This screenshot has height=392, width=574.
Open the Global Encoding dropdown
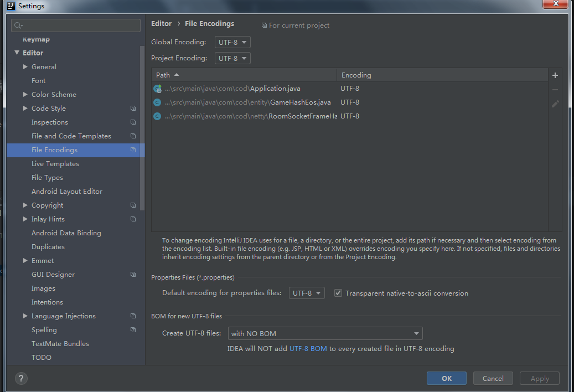(x=232, y=42)
